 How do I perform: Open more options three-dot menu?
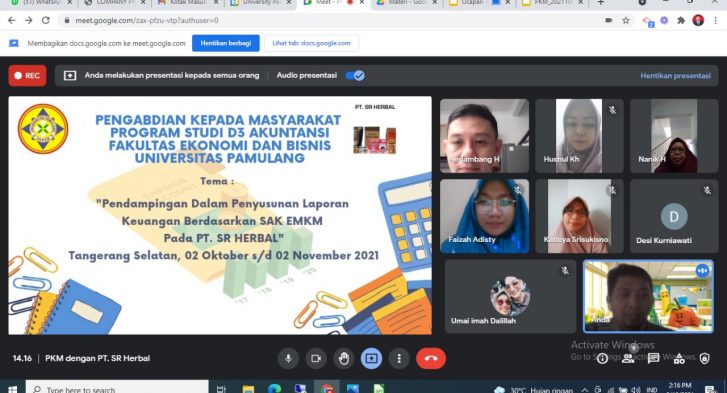click(x=399, y=358)
